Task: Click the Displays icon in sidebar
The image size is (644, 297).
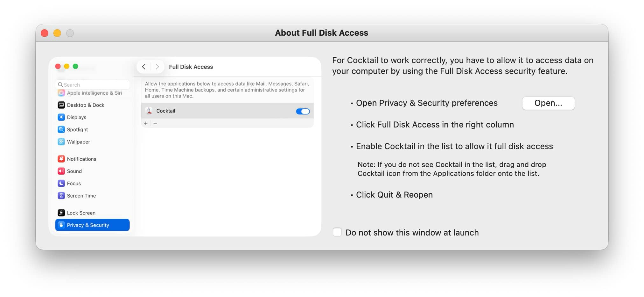Action: (x=61, y=117)
